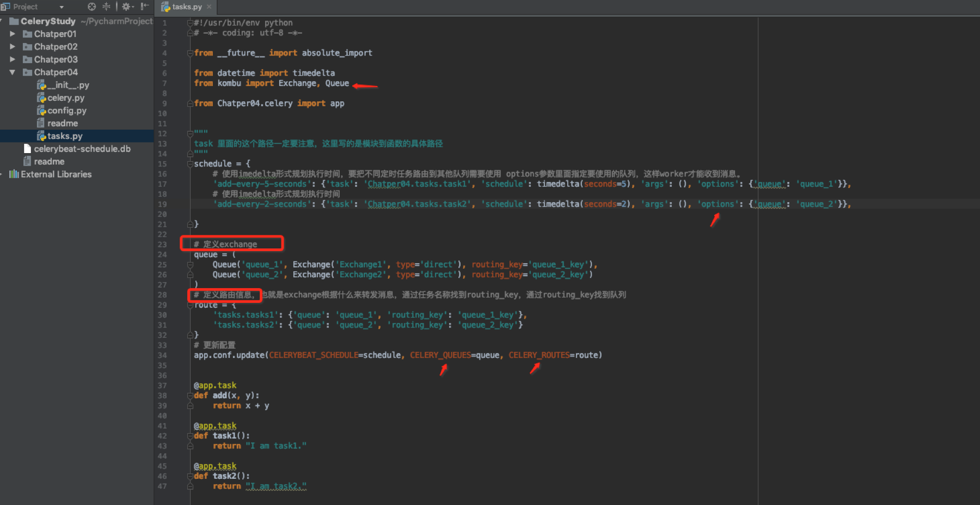Click the Chatper02 folder icon
This screenshot has height=505, width=980.
pyautogui.click(x=27, y=46)
